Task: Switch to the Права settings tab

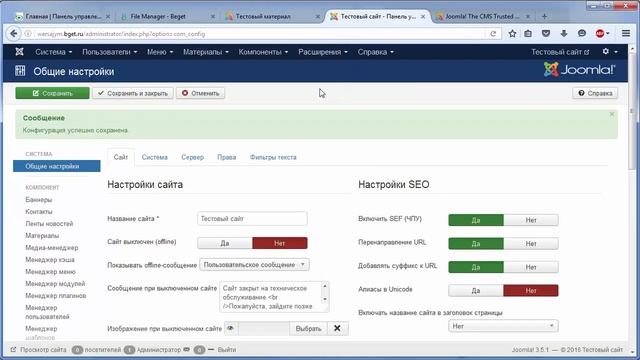Action: 227,157
